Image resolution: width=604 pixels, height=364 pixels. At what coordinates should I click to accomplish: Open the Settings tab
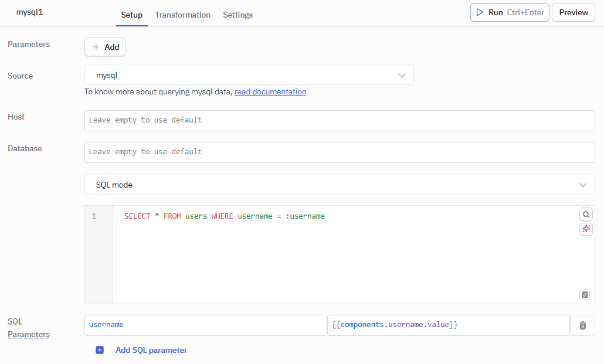[237, 15]
